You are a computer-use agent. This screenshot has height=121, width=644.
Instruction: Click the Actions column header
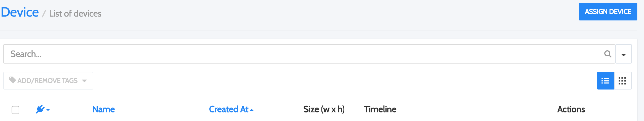pyautogui.click(x=571, y=109)
